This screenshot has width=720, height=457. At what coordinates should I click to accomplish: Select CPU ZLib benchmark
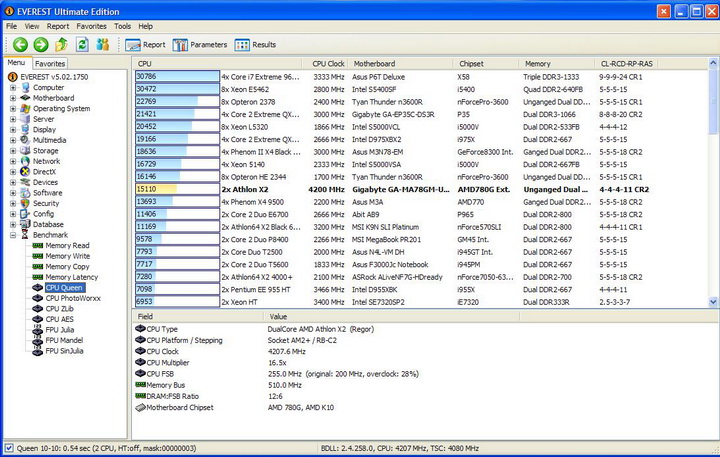pyautogui.click(x=60, y=309)
